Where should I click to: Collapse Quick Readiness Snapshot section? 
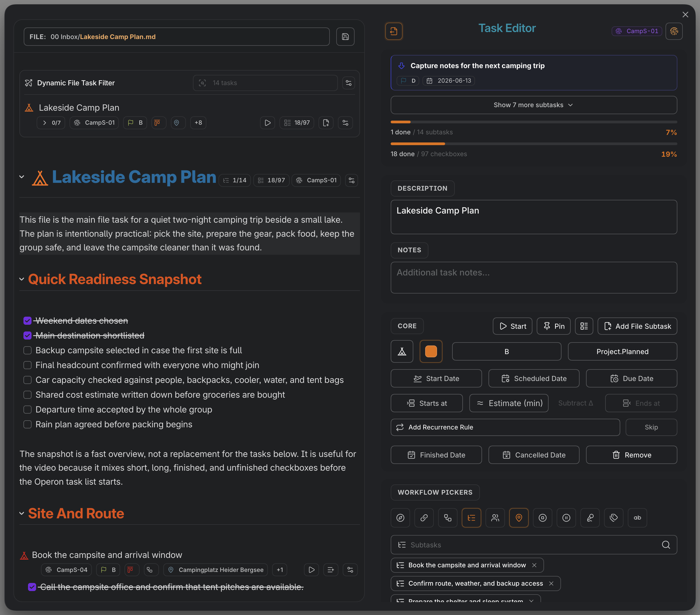[22, 279]
